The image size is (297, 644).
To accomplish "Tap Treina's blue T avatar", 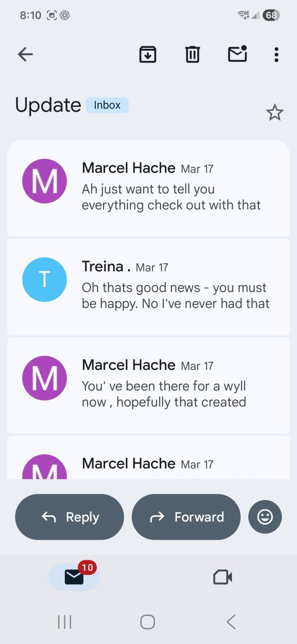I will (45, 280).
